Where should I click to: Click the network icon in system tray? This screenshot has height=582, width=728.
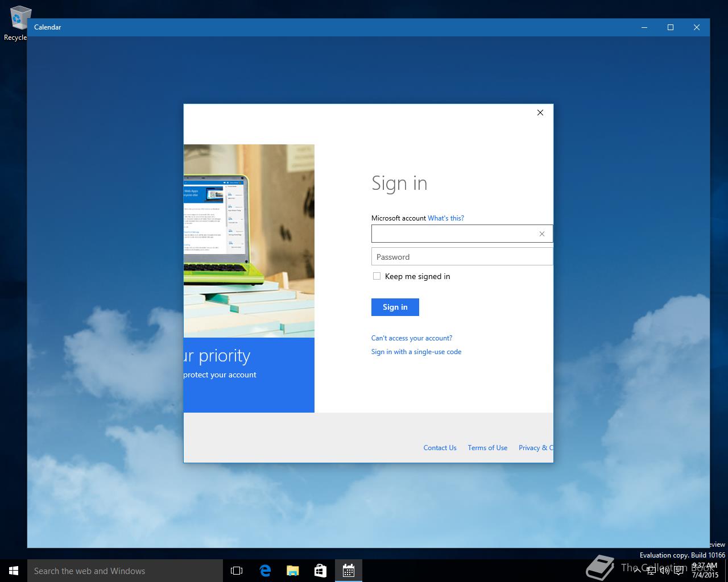click(651, 571)
